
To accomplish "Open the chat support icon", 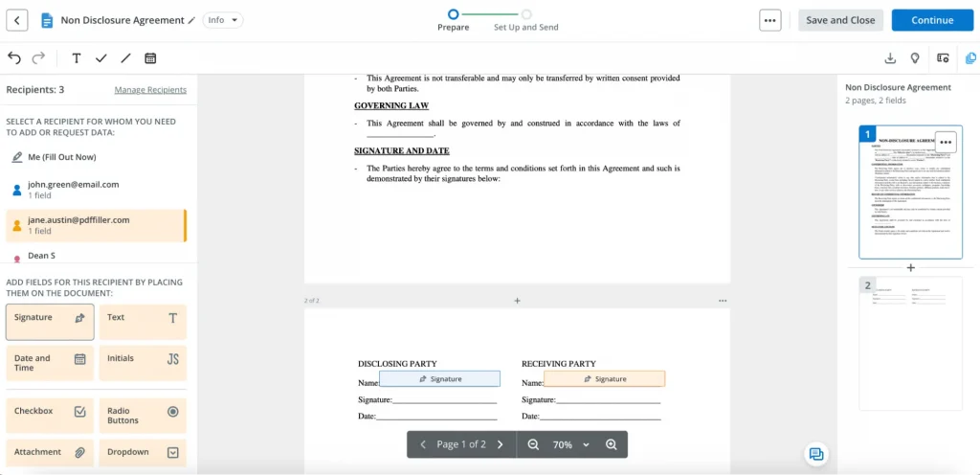I will (815, 454).
